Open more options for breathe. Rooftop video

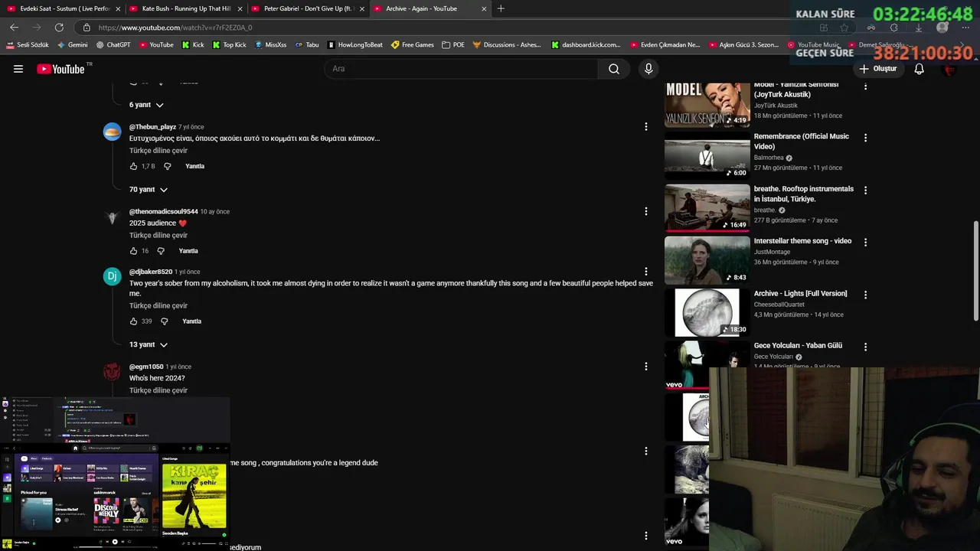(865, 190)
